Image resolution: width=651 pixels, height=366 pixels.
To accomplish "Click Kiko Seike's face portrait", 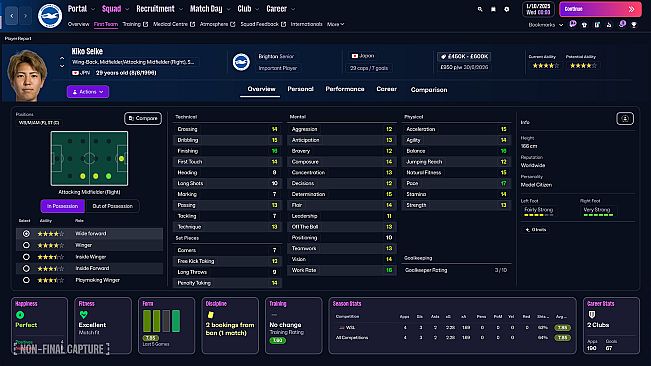I will pyautogui.click(x=27, y=76).
